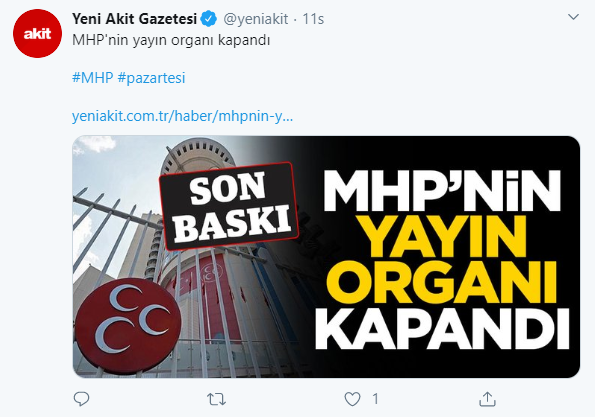Click the @yeniakit handle
This screenshot has width=595, height=417.
click(255, 19)
